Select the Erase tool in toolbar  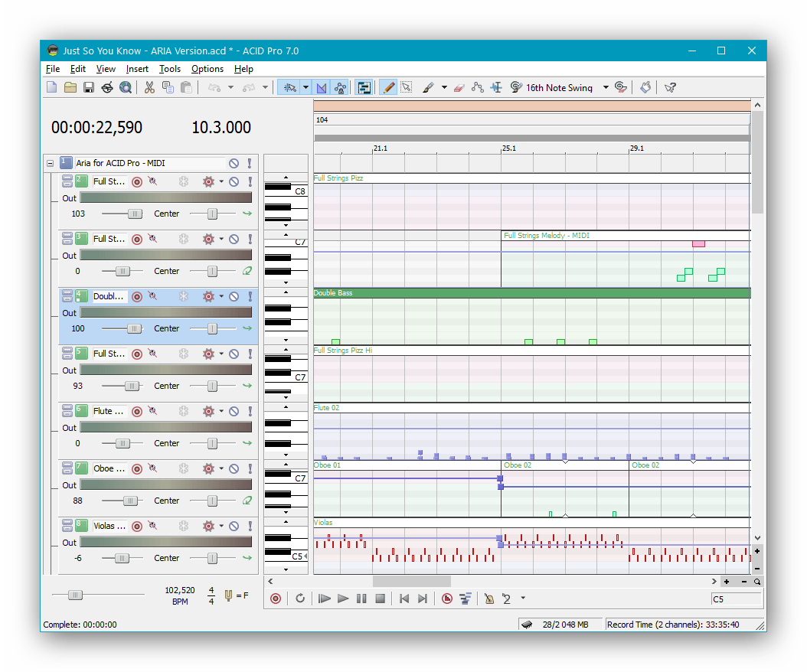tap(459, 87)
